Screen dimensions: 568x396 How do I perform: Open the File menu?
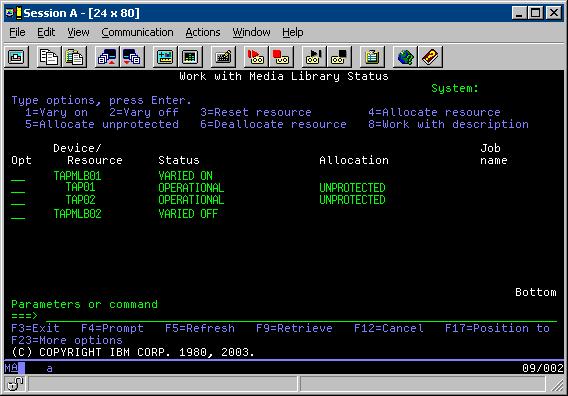[x=17, y=33]
